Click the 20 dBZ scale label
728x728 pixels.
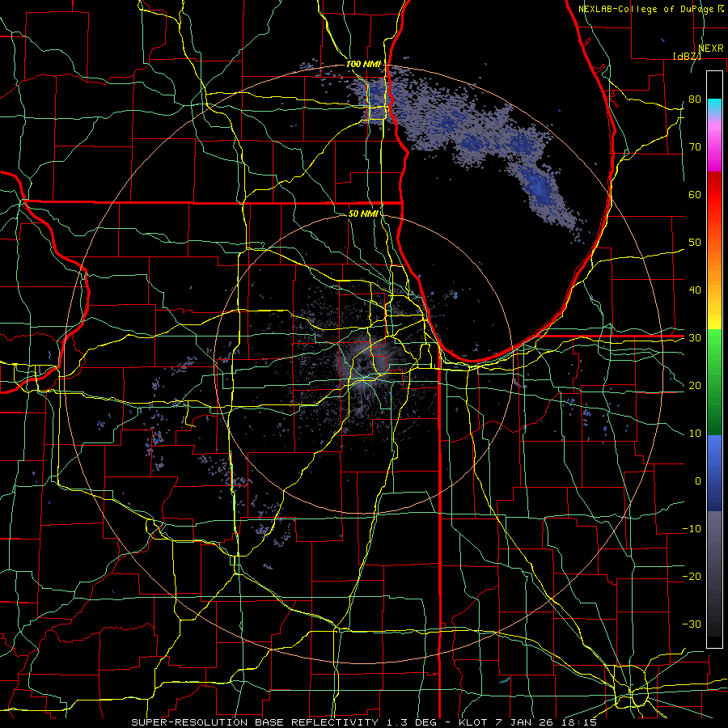695,385
